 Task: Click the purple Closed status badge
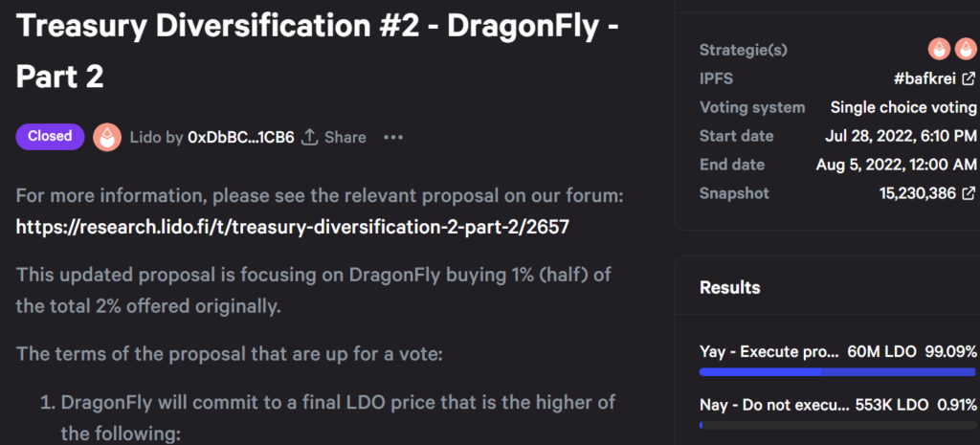(x=50, y=137)
